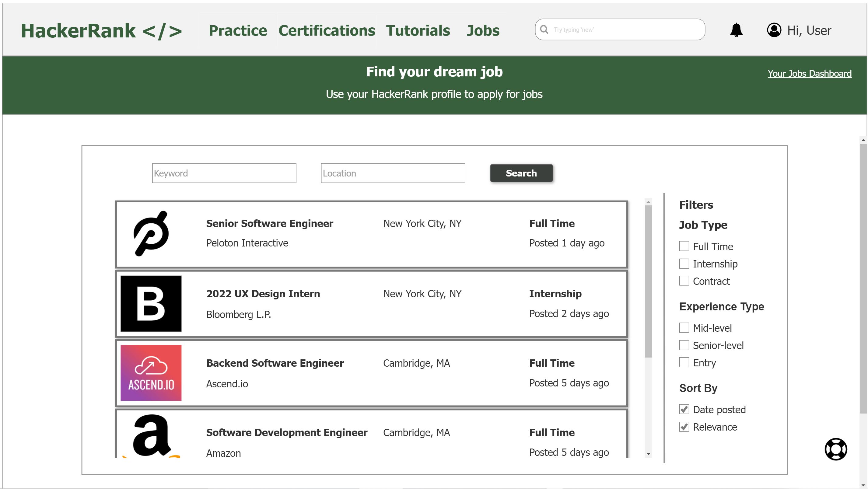
Task: Open the notifications bell
Action: coord(737,30)
